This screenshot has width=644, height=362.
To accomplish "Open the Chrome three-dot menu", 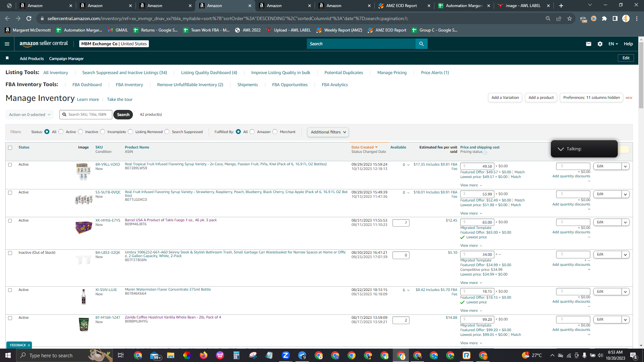I will coord(637,18).
